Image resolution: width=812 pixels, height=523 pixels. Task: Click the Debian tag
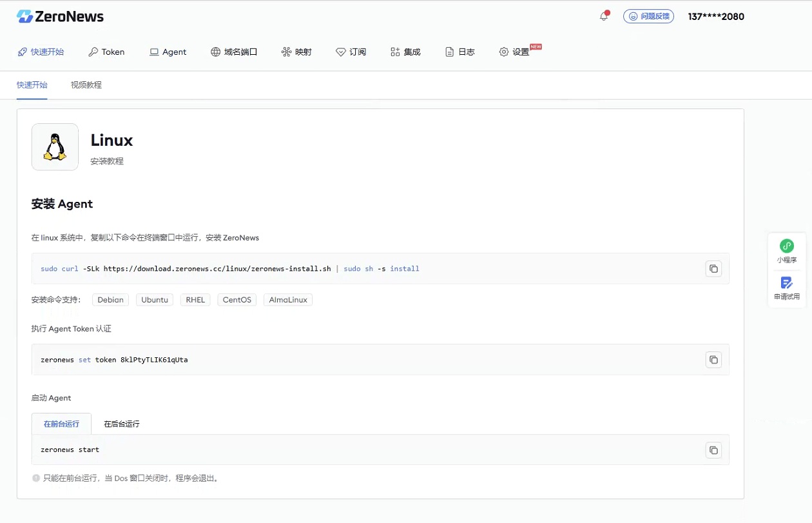[110, 300]
